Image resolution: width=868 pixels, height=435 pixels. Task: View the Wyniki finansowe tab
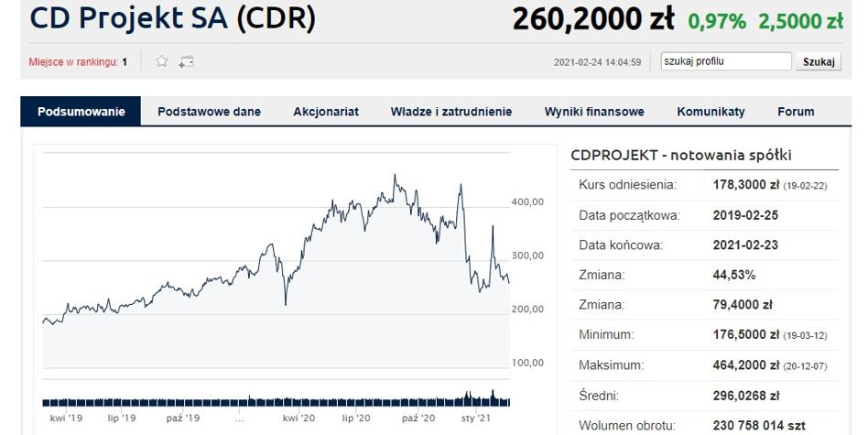pos(594,111)
